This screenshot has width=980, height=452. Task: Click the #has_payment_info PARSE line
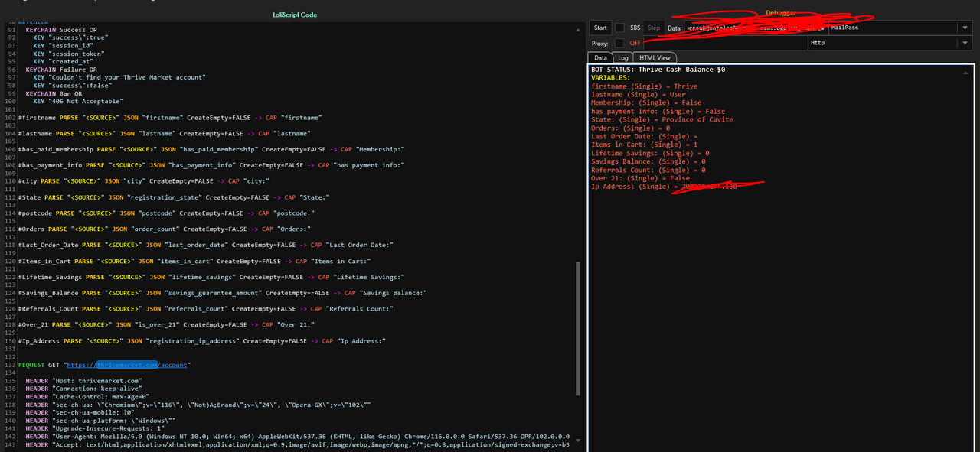(x=211, y=165)
